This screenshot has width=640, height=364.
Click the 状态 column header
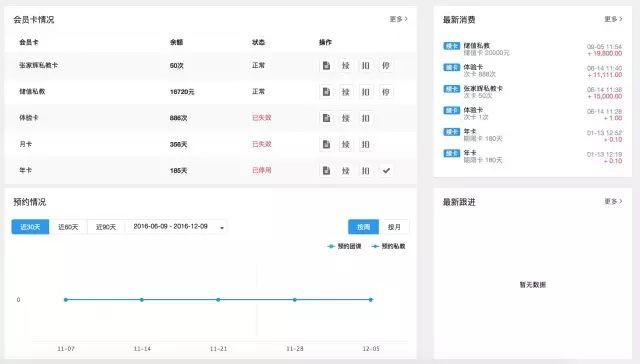(258, 42)
